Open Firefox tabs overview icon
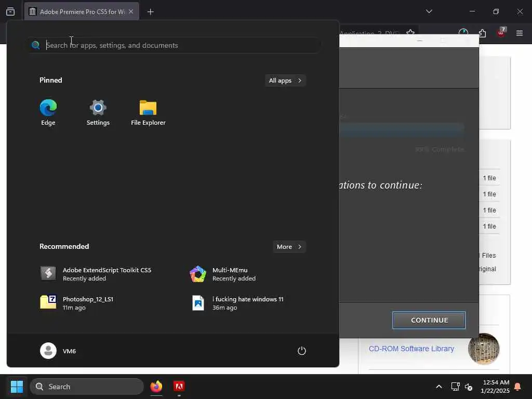 pyautogui.click(x=10, y=11)
